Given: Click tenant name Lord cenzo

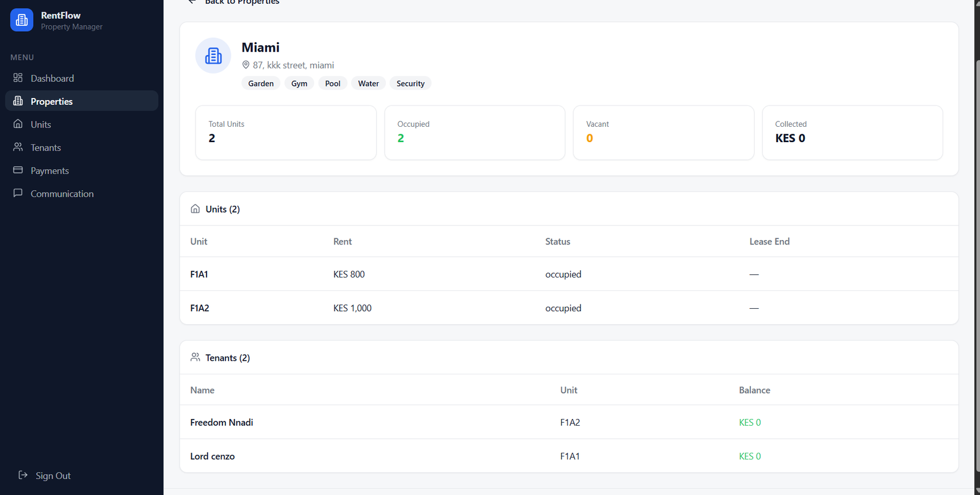Looking at the screenshot, I should (213, 456).
